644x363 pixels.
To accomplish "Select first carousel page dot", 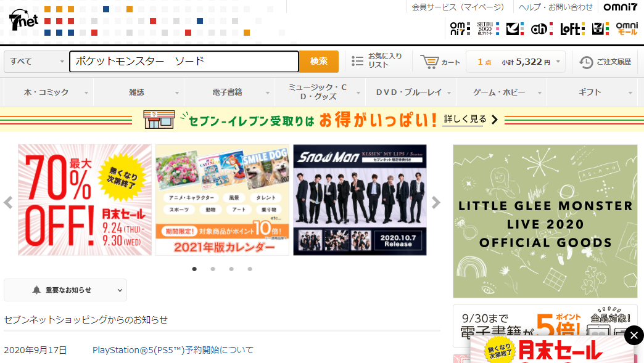I will 194,269.
